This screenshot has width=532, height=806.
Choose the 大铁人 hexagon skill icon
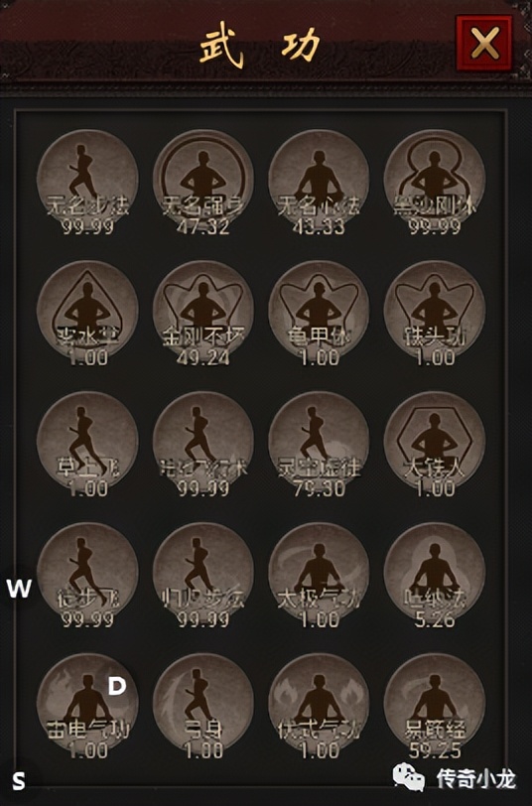pos(435,442)
